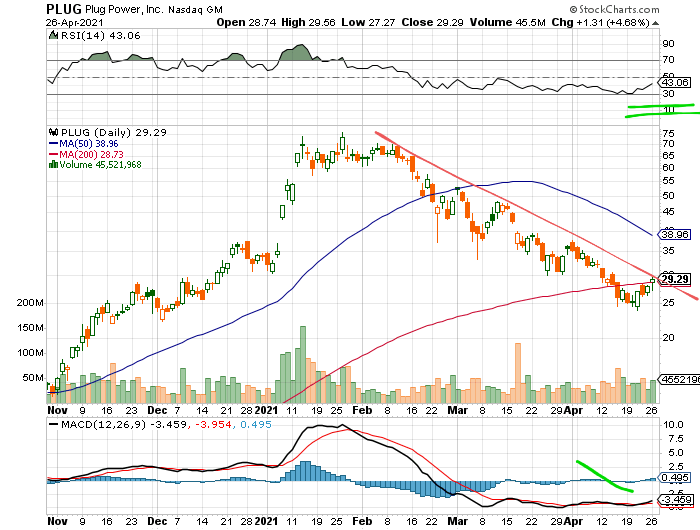Click the Mar label on MACD bottom axis

(x=458, y=521)
